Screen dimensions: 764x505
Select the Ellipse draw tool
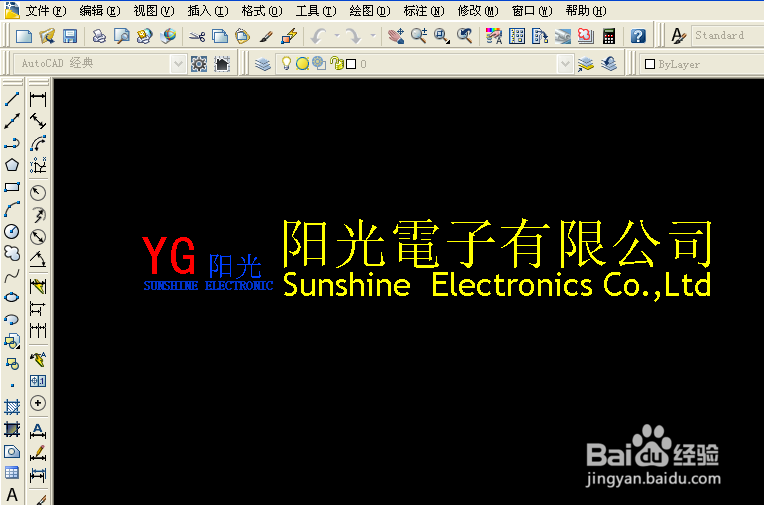click(x=12, y=297)
